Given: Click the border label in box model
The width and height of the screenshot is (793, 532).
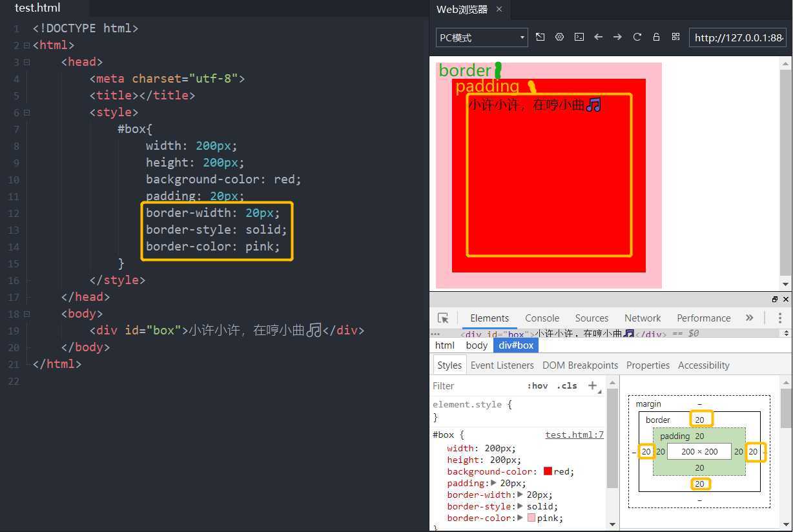Looking at the screenshot, I should pyautogui.click(x=658, y=420).
